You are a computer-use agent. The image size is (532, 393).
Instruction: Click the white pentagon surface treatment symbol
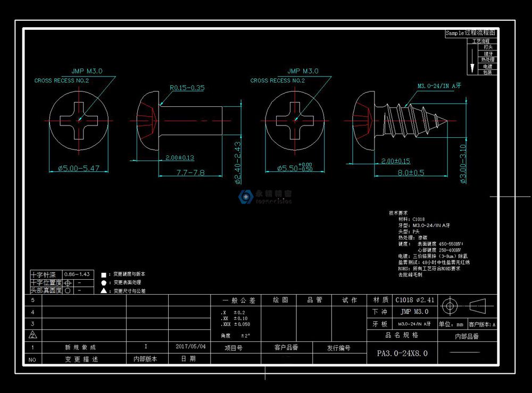tap(104, 283)
